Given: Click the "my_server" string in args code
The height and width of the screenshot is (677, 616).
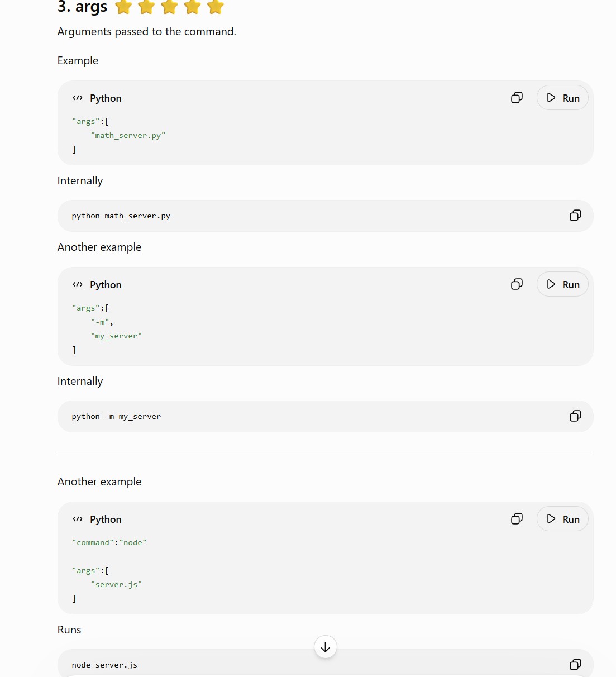Looking at the screenshot, I should [x=117, y=336].
